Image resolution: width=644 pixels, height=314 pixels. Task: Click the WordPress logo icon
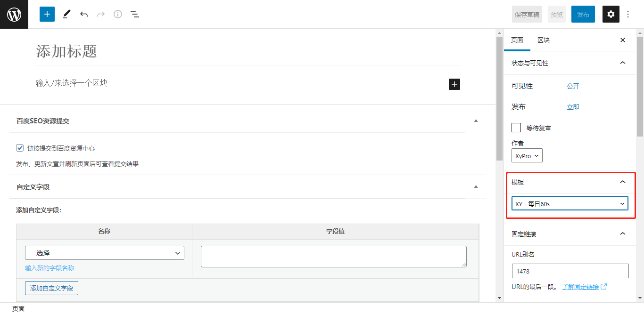point(14,14)
